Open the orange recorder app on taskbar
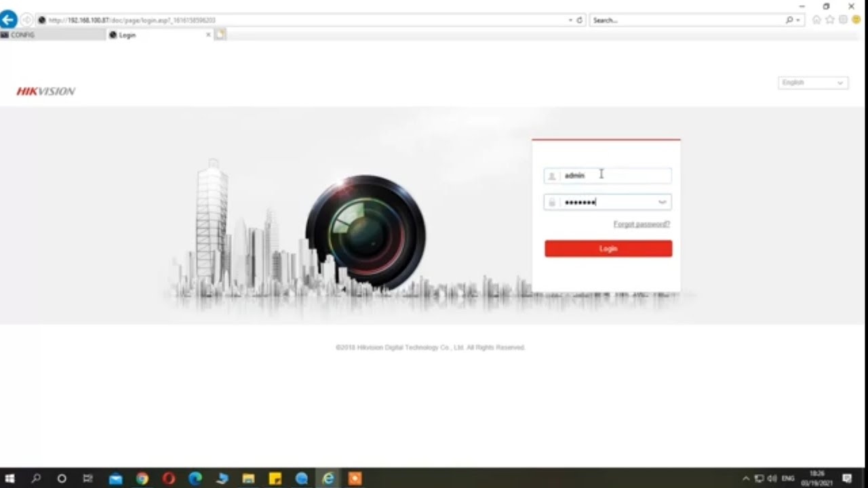This screenshot has height=488, width=868. point(355,479)
